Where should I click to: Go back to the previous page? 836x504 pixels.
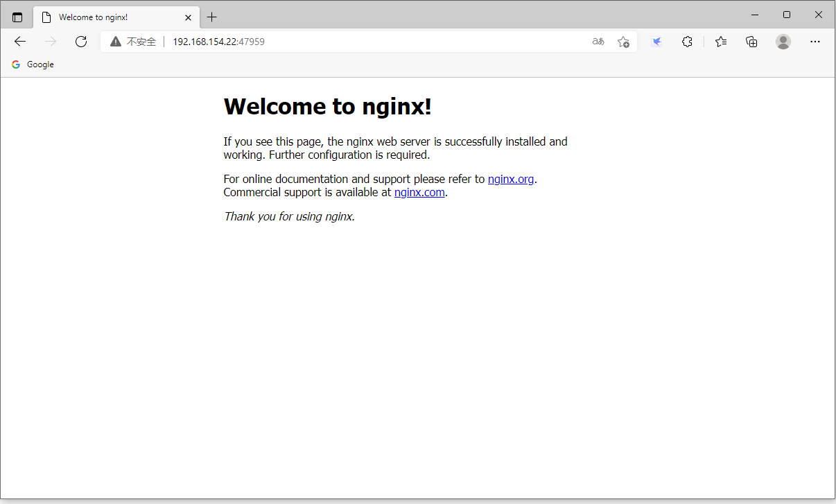tap(20, 42)
